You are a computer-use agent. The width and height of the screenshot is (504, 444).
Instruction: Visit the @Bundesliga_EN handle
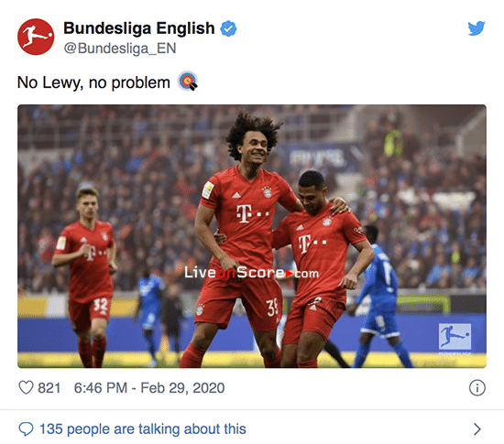click(x=120, y=49)
